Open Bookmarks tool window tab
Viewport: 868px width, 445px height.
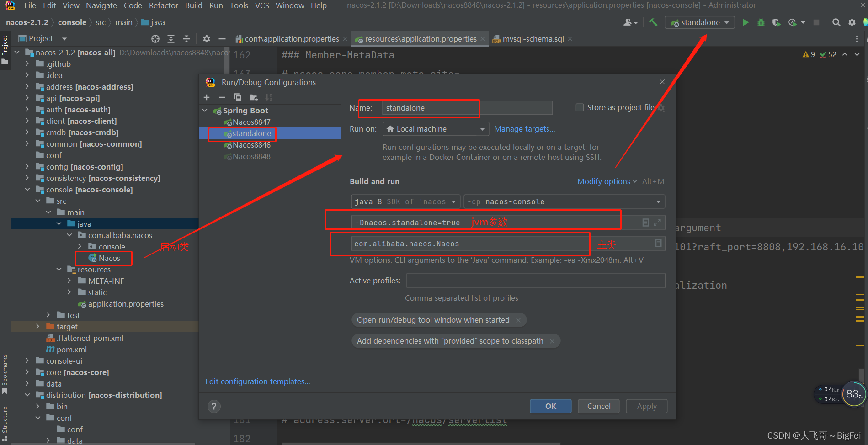point(5,374)
